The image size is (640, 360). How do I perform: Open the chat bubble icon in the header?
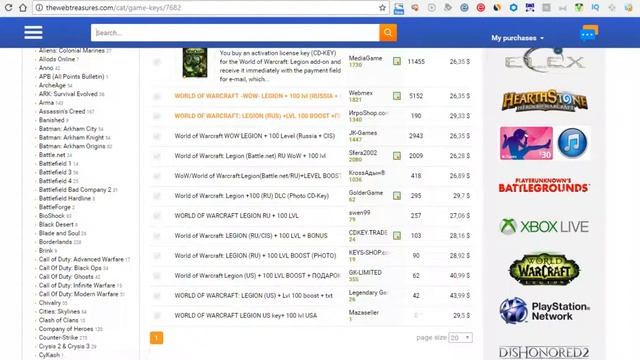[589, 33]
